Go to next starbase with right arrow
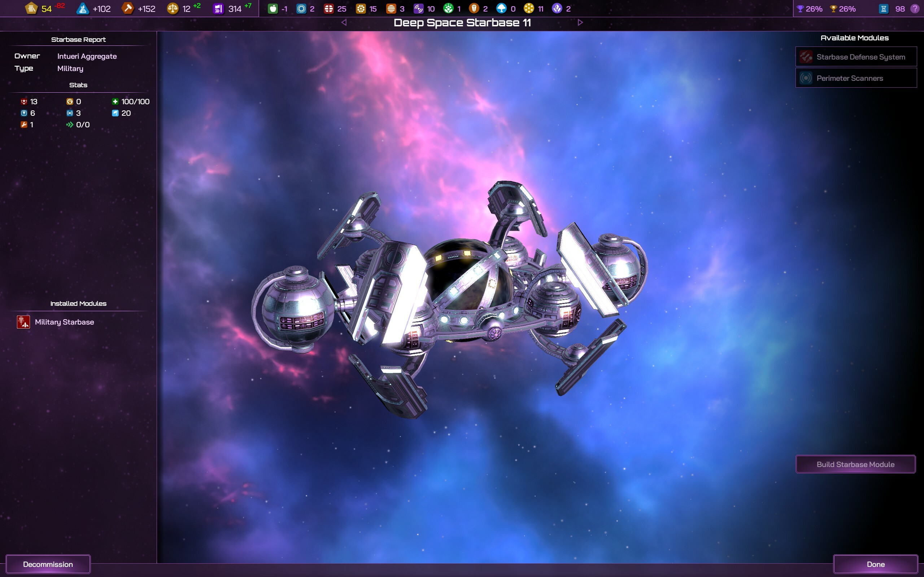 (x=580, y=22)
